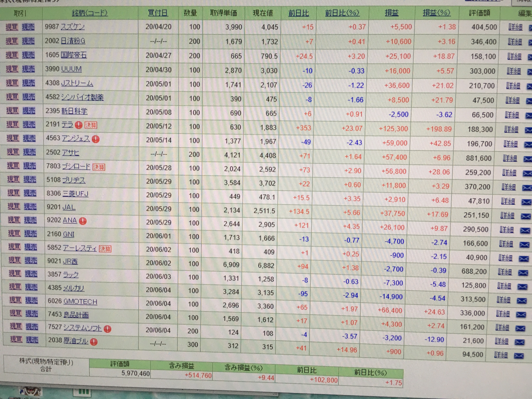Image resolution: width=532 pixels, height=399 pixels.
Task: Click 現売 for the UUUM row
Action: click(x=28, y=69)
